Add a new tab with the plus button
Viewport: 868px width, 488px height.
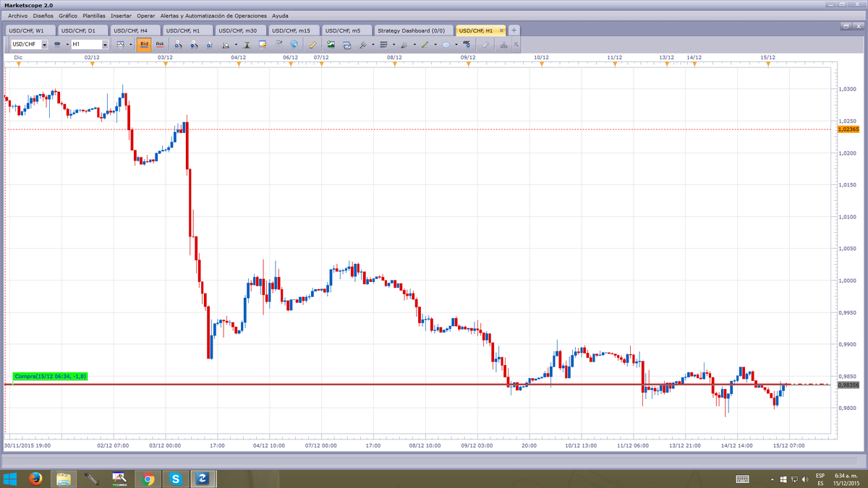point(514,30)
